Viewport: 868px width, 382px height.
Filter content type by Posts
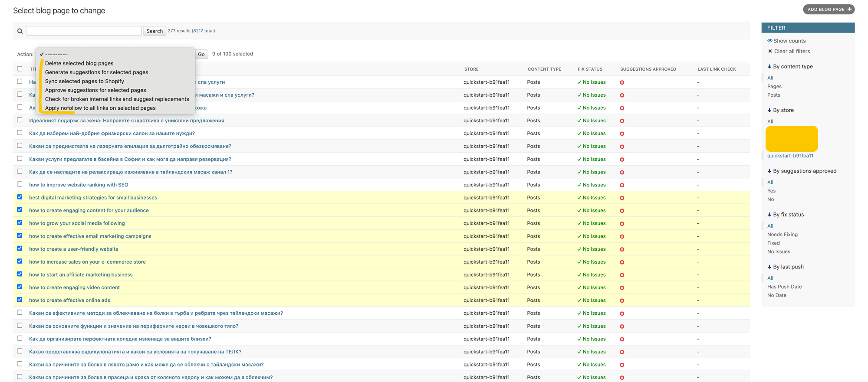pyautogui.click(x=774, y=95)
